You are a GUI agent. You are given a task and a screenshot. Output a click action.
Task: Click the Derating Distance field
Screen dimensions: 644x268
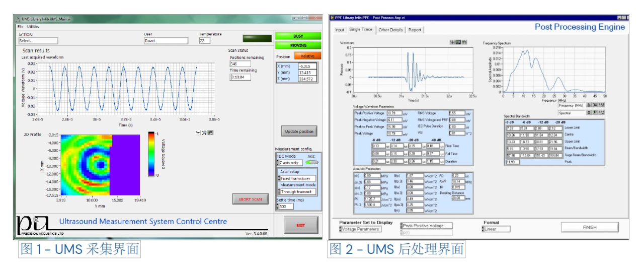458,198
